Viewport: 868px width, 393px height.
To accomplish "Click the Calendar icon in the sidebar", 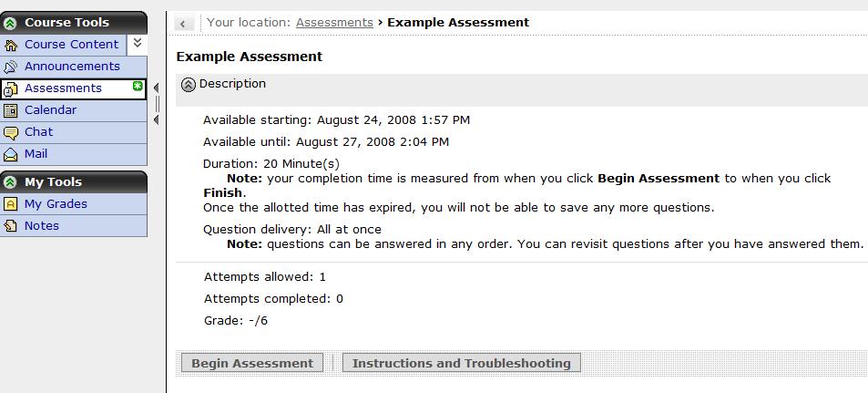I will click(x=11, y=110).
